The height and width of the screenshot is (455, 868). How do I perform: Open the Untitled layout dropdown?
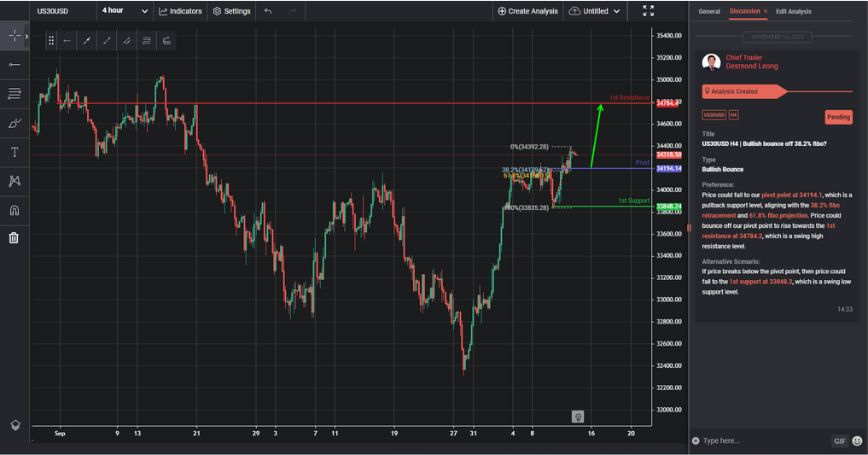click(601, 11)
